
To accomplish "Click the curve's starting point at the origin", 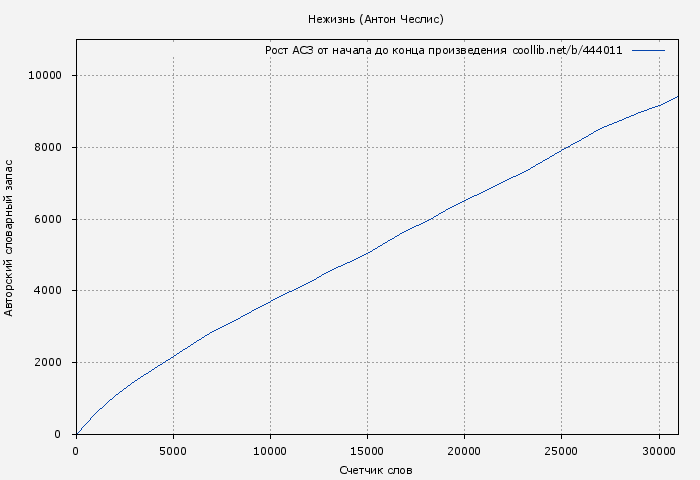I will pyautogui.click(x=77, y=434).
